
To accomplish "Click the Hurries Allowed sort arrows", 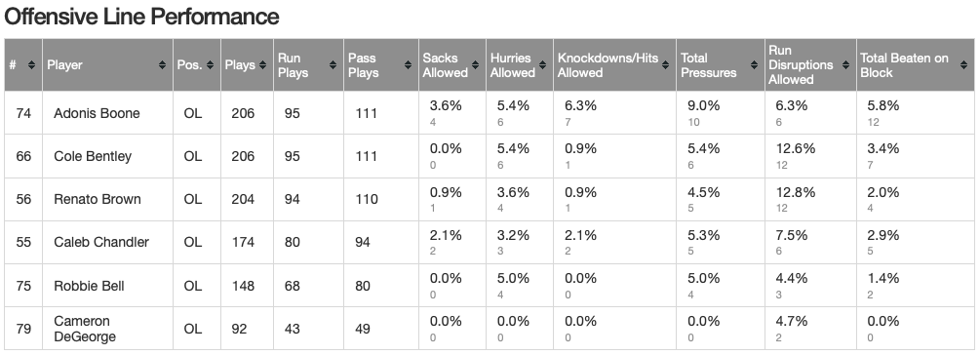I will pos(543,65).
